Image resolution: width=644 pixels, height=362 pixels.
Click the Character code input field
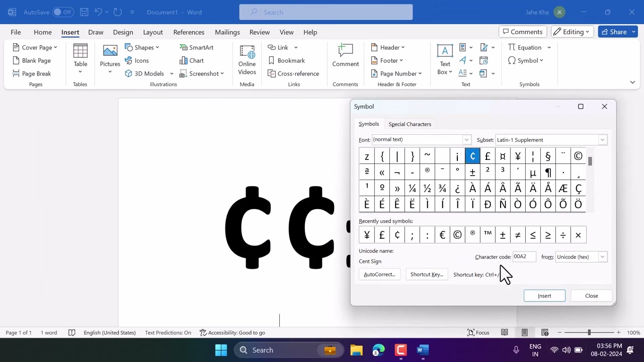[x=524, y=257]
